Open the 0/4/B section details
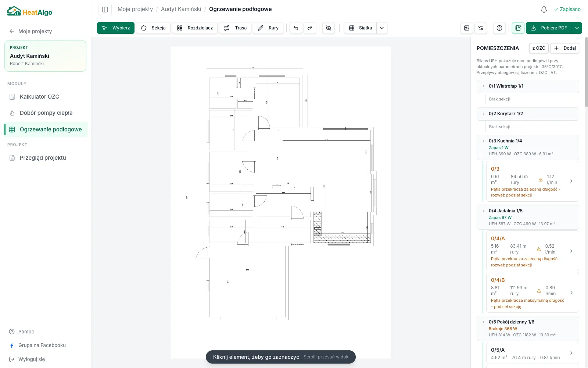The height and width of the screenshot is (368, 588). [x=533, y=293]
